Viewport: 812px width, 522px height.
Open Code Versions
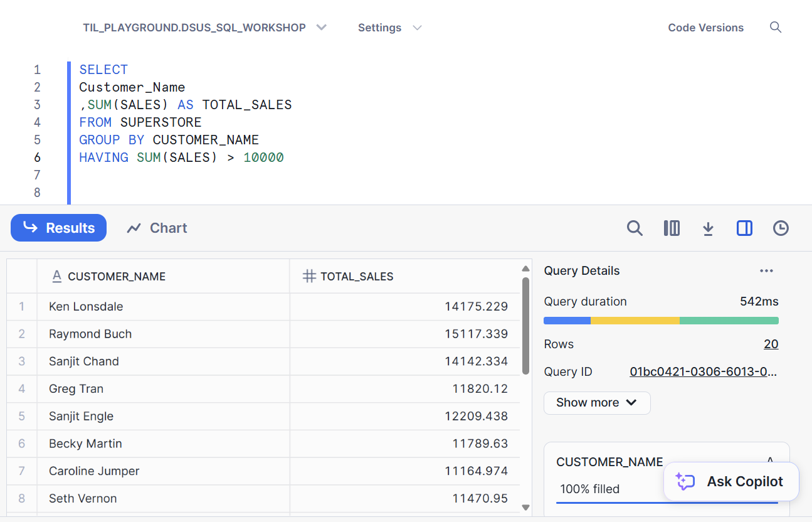(705, 28)
